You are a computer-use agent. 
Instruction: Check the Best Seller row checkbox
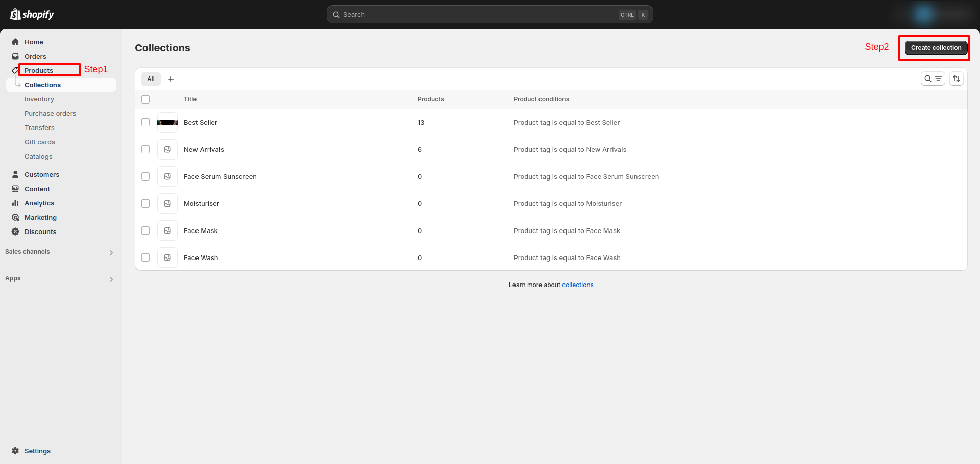click(x=145, y=122)
